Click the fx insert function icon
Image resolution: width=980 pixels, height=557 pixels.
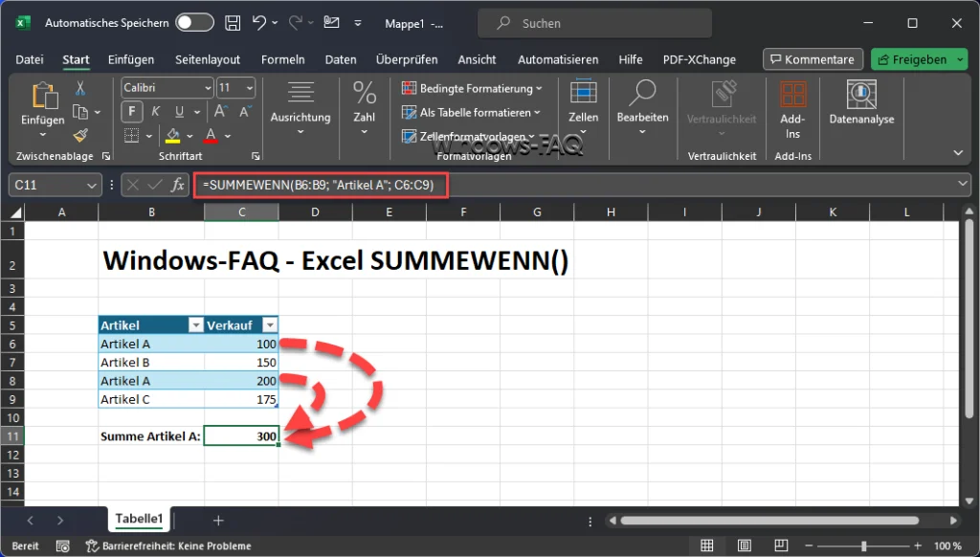[178, 185]
